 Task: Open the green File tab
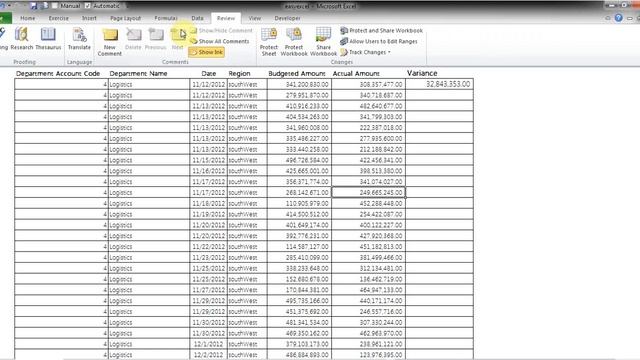(x=5, y=18)
